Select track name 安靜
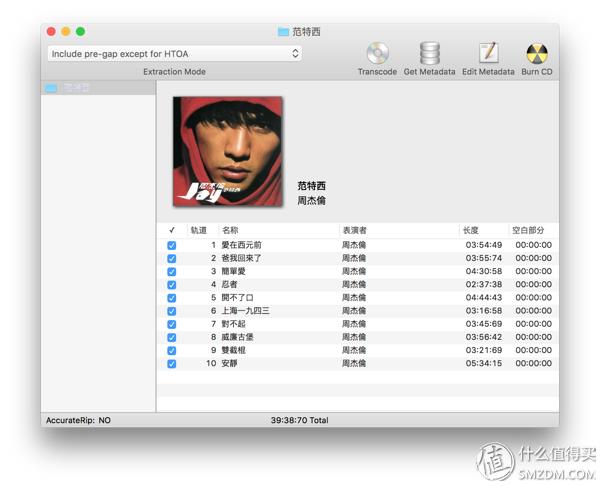This screenshot has height=486, width=600. [229, 363]
